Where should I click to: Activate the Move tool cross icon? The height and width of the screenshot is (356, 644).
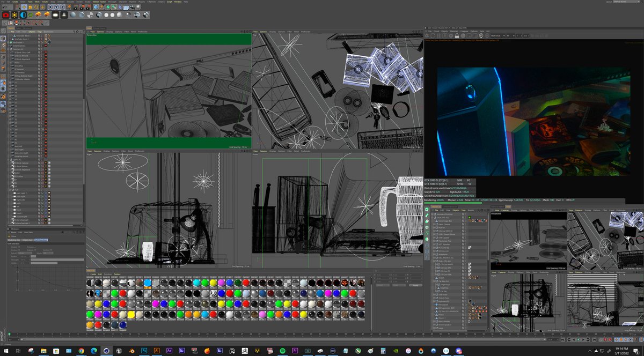tap(24, 7)
